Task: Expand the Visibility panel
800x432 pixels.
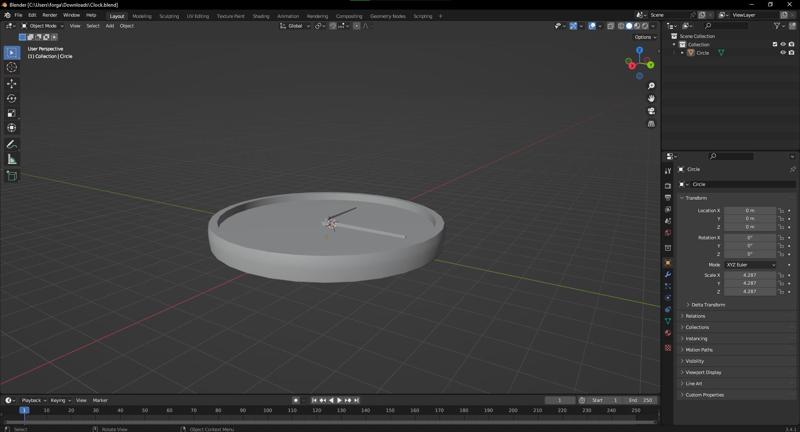Action: click(692, 361)
